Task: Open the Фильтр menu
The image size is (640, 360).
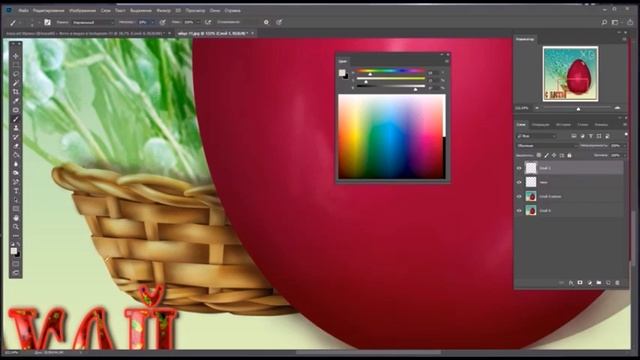Action: coord(164,11)
